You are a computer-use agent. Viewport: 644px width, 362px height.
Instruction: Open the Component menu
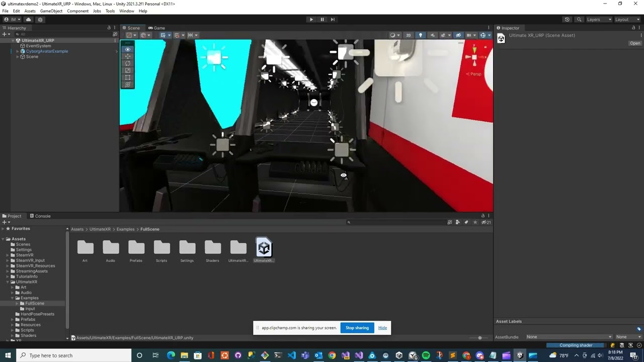pyautogui.click(x=77, y=11)
